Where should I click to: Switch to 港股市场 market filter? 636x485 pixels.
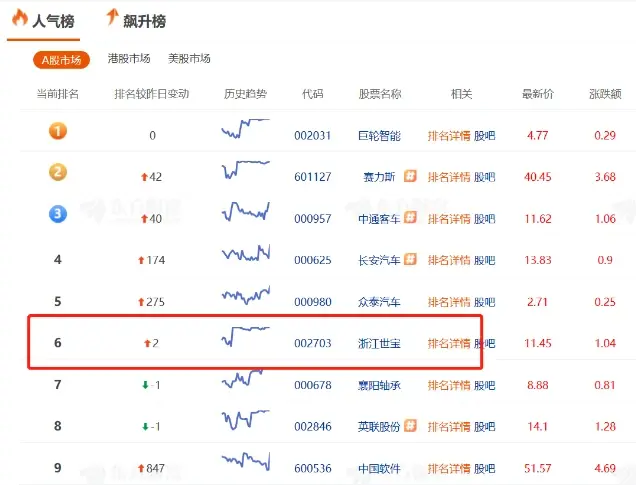pyautogui.click(x=129, y=59)
